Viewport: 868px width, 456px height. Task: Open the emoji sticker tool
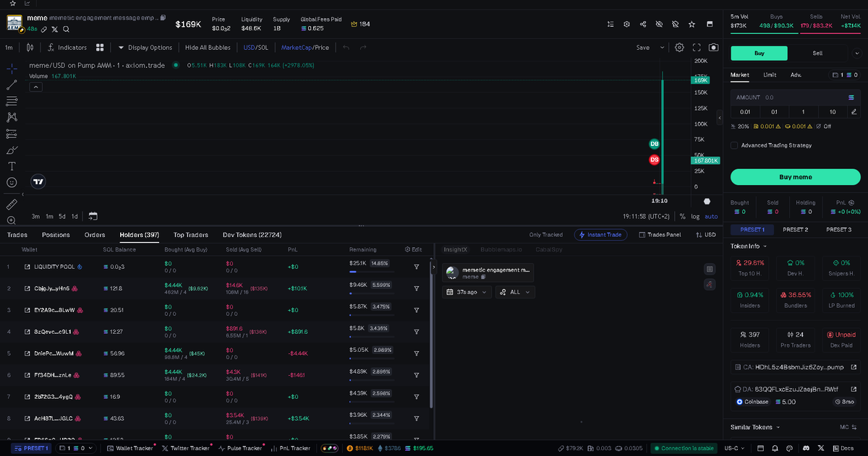click(x=12, y=183)
